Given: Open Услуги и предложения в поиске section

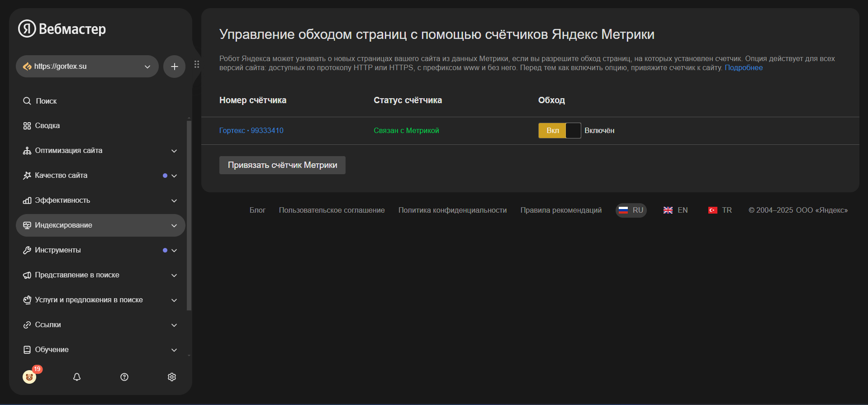Looking at the screenshot, I should (100, 300).
